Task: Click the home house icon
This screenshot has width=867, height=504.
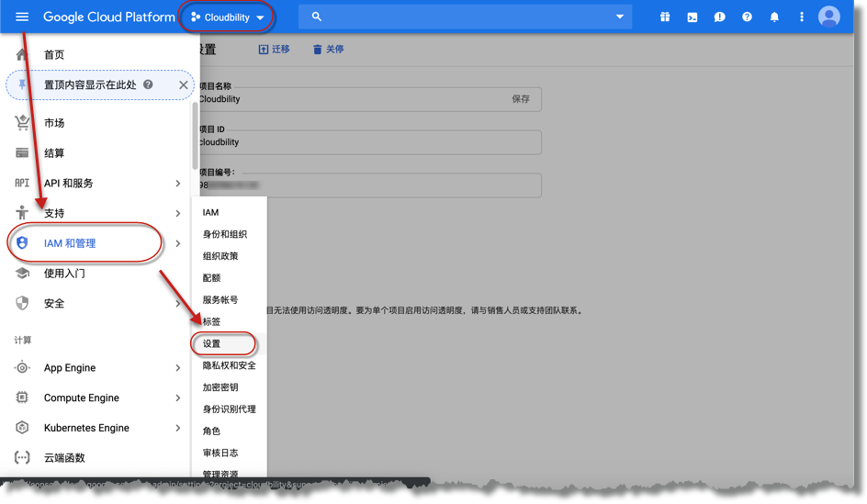Action: pyautogui.click(x=21, y=55)
